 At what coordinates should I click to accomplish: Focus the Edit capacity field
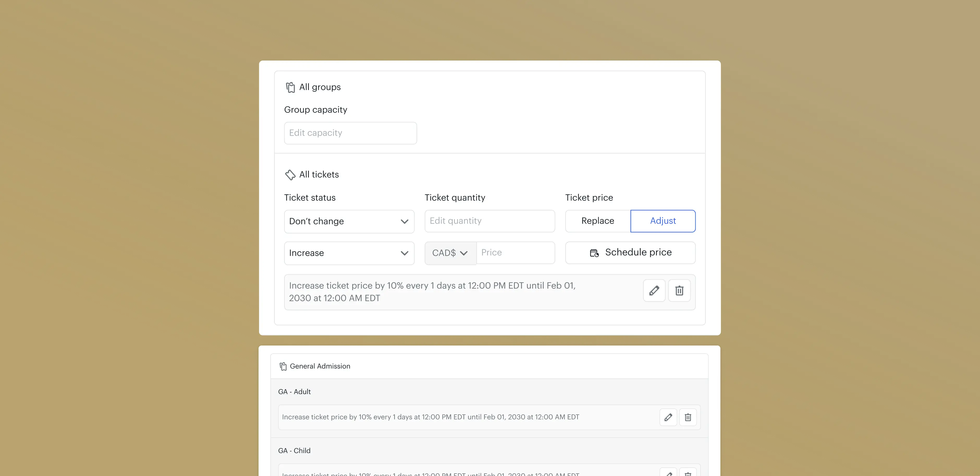point(350,133)
